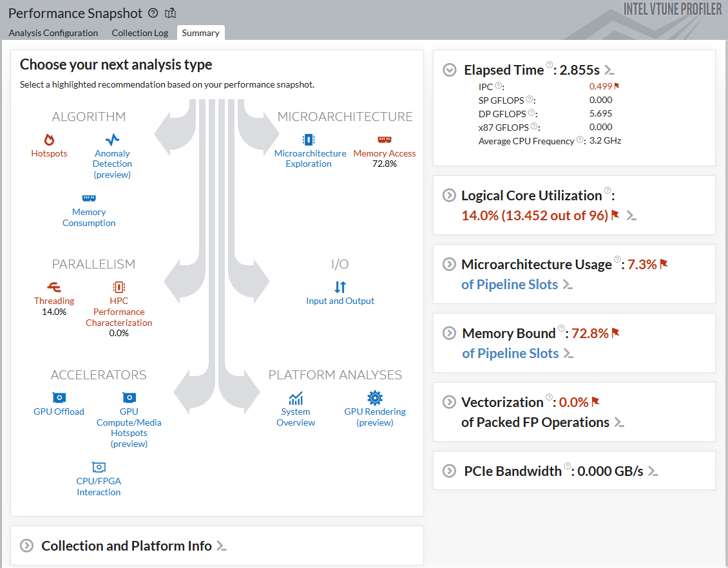Open the Anomaly Detection analysis icon
The height and width of the screenshot is (568, 728).
click(x=112, y=140)
